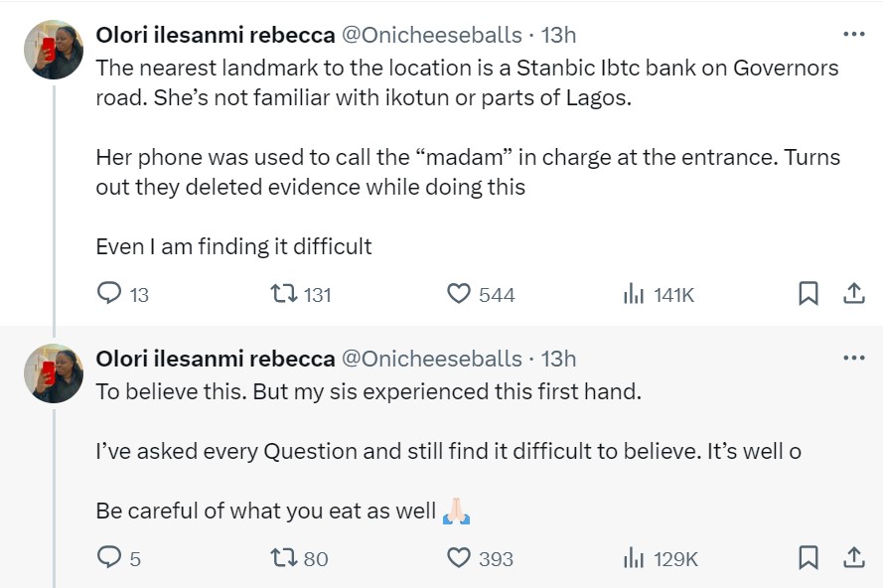Open more options on first tweet

(853, 34)
